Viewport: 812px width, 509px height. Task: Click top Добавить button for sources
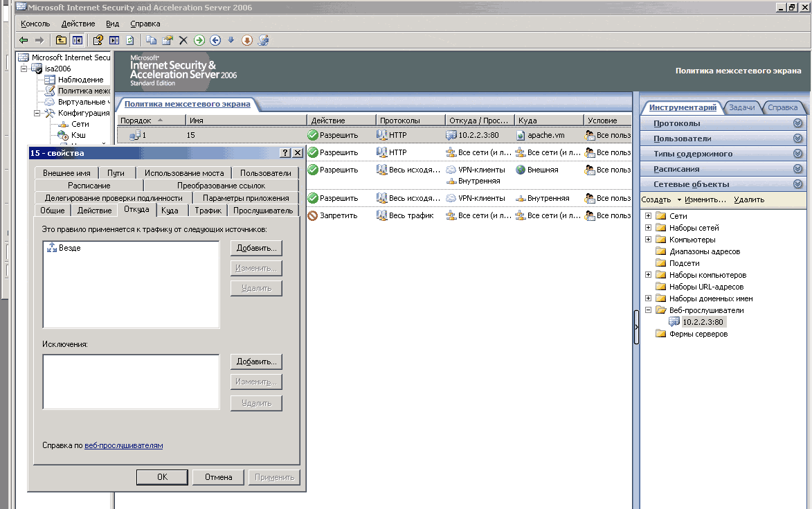pos(256,248)
